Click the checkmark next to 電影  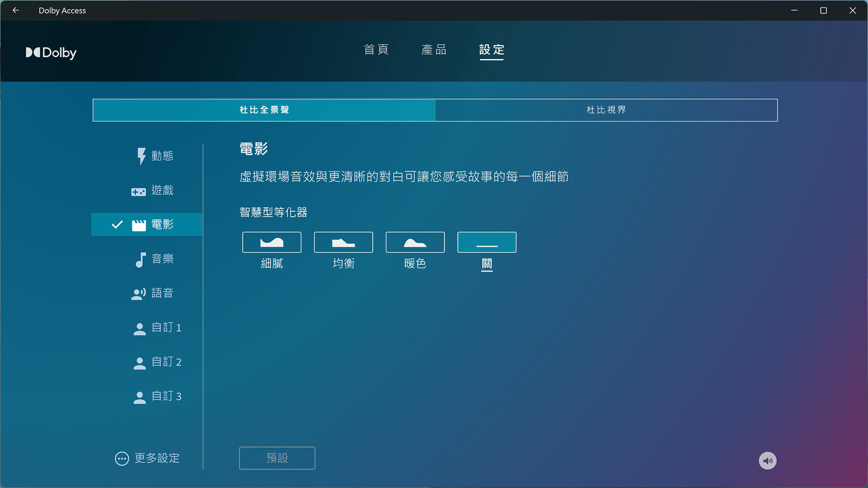pos(117,224)
